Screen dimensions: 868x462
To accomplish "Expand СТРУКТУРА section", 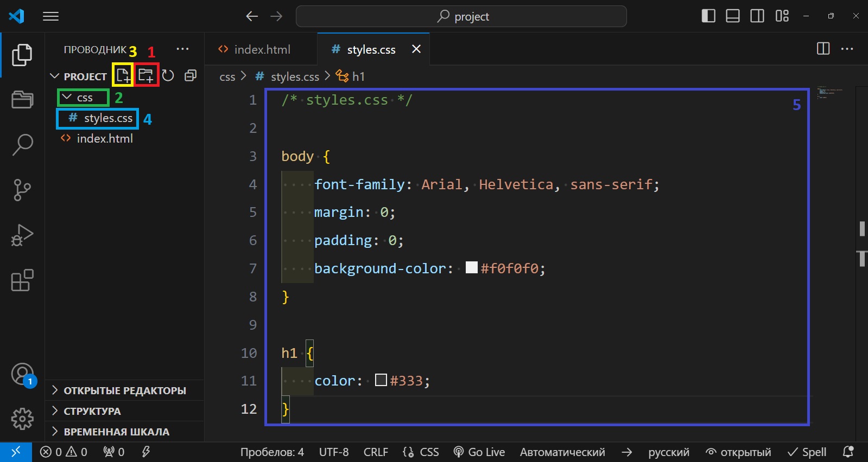I will pos(125,411).
